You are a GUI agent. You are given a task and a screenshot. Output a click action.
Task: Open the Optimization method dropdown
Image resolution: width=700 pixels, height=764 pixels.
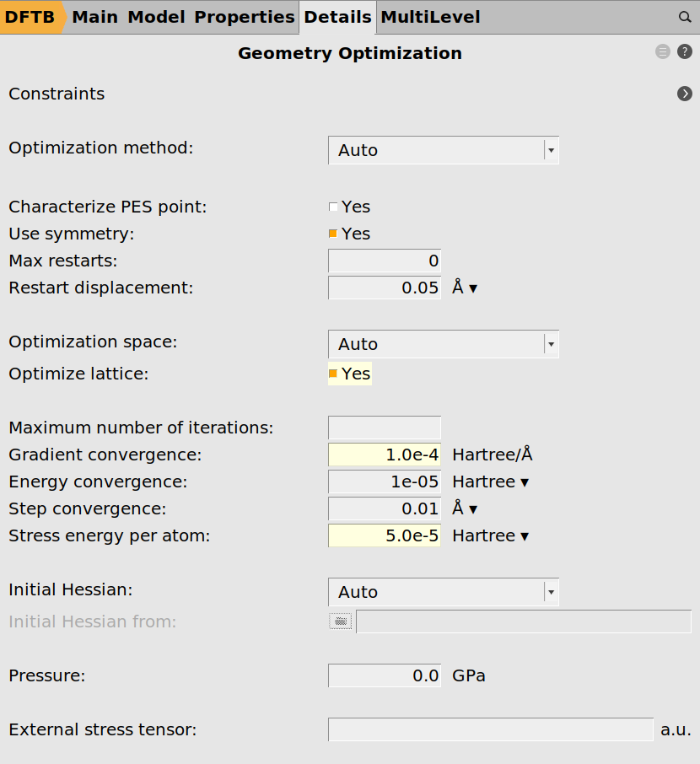(x=443, y=150)
